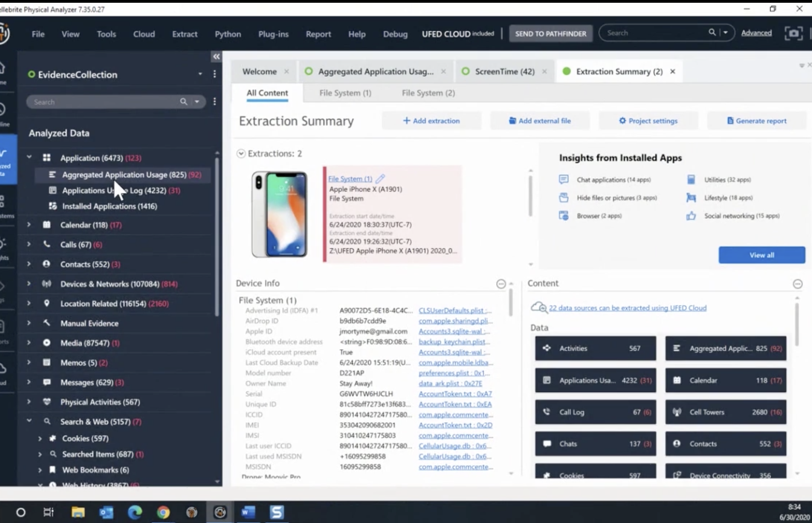Click Generate report
Image resolution: width=812 pixels, height=523 pixels.
[757, 121]
